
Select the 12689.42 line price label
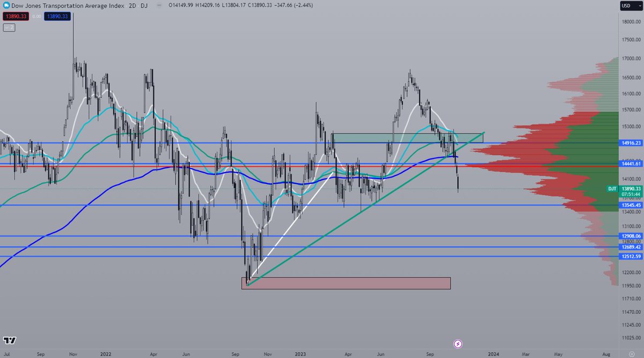pos(631,247)
